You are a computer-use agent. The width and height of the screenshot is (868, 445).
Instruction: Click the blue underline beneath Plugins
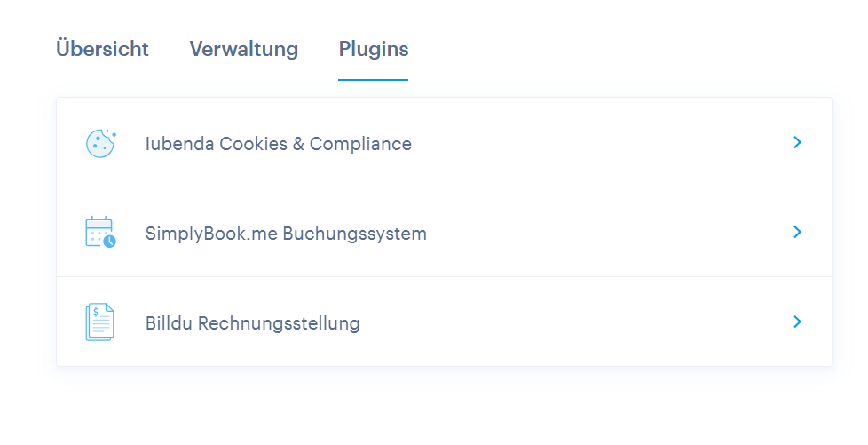pos(373,80)
